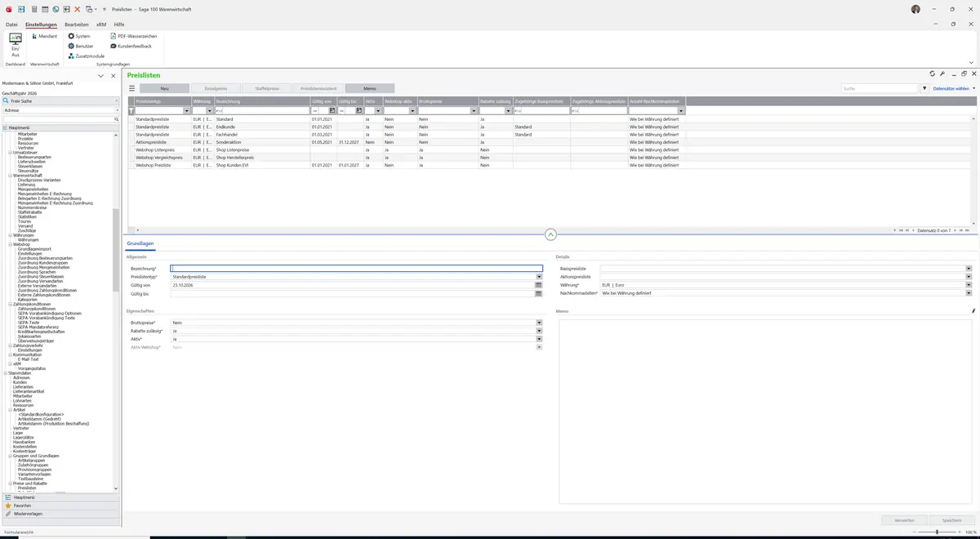The height and width of the screenshot is (539, 980).
Task: Click the zoom slider in the status bar
Action: pyautogui.click(x=938, y=532)
